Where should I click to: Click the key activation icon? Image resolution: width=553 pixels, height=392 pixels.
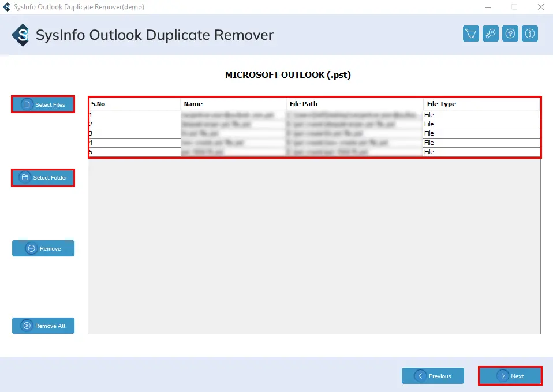[491, 33]
